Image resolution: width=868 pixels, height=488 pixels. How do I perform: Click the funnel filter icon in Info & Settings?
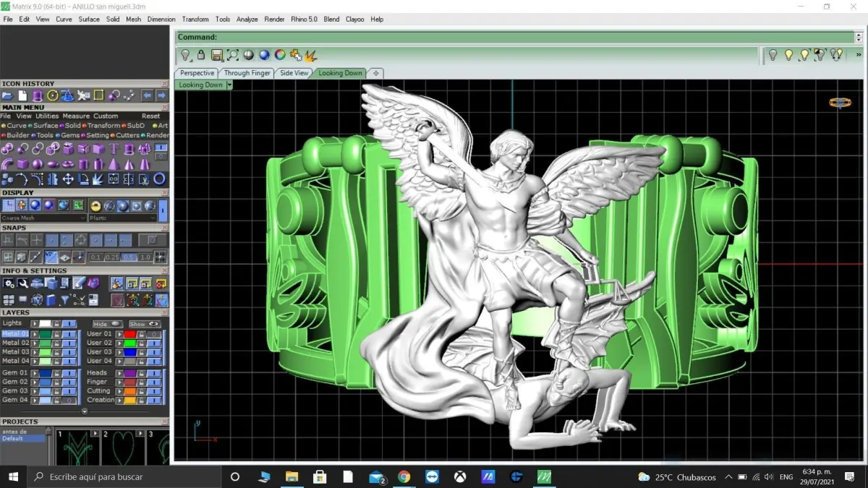(64, 299)
